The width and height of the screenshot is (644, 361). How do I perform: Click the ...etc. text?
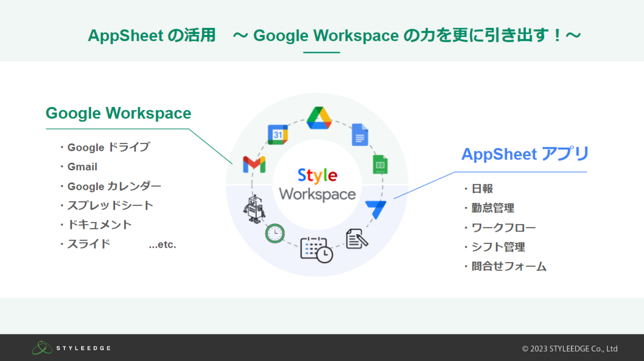[163, 245]
